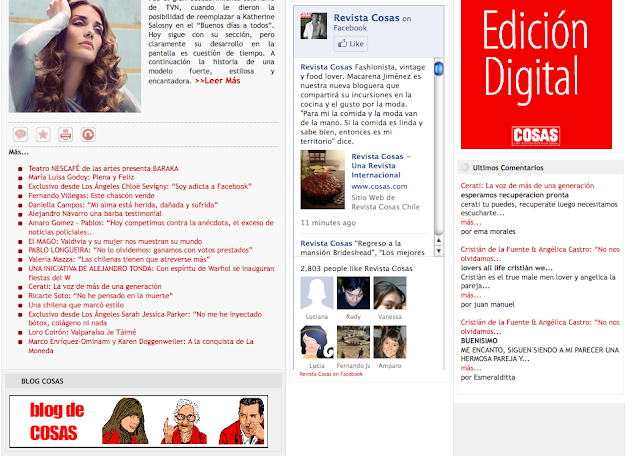Open the model portrait photo
This screenshot has width=640, height=456.
[x=75, y=56]
